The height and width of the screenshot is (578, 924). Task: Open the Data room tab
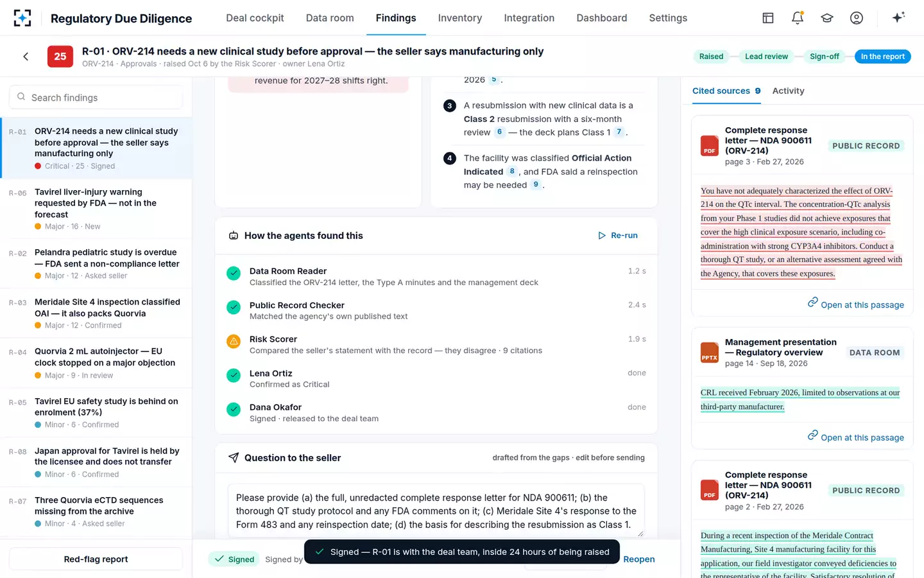point(330,18)
